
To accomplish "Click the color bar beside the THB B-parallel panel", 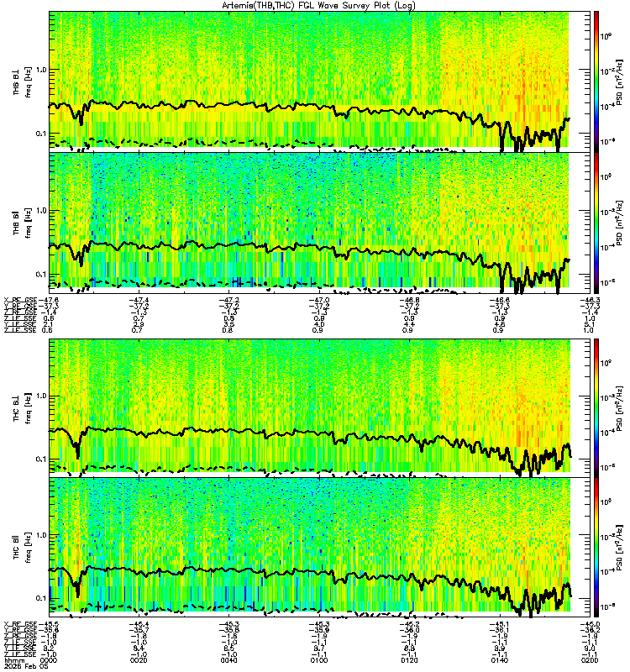I will 596,223.
